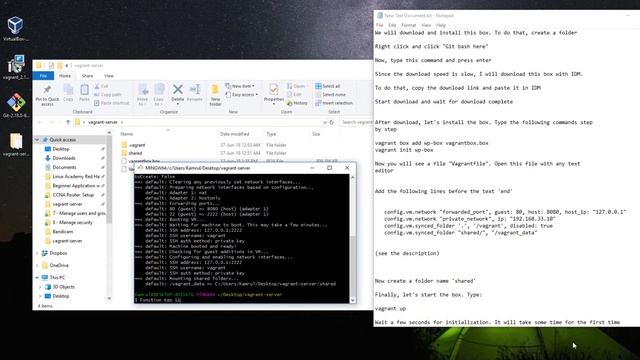
Task: Expand the 3D Objects tree node
Action: click(40, 287)
